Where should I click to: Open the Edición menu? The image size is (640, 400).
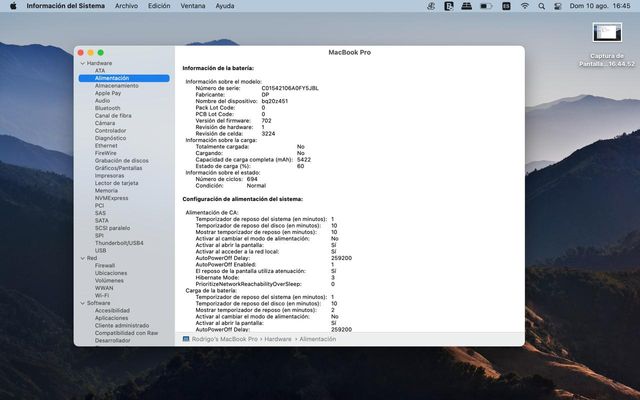point(159,6)
